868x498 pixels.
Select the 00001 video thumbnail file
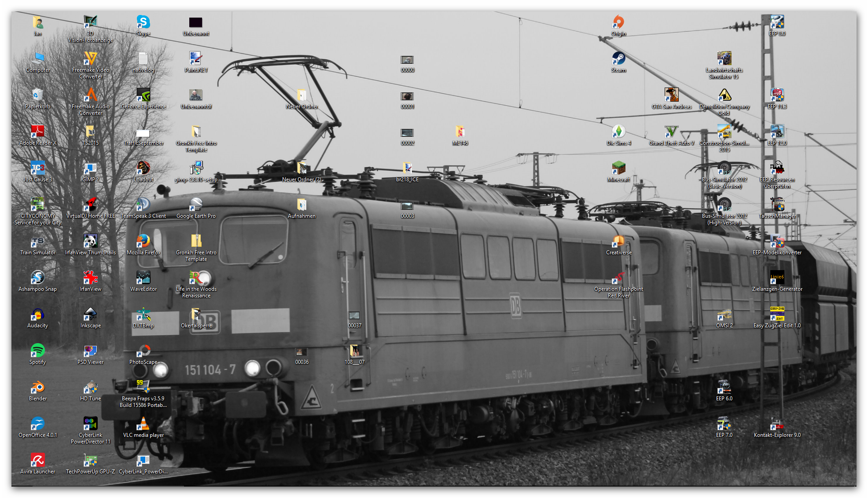pyautogui.click(x=407, y=96)
